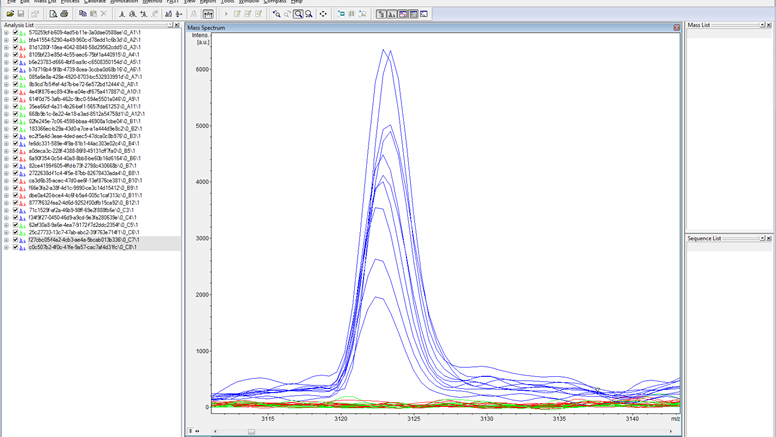Click the Copy toolbar icon
This screenshot has height=437, width=776.
pos(83,14)
